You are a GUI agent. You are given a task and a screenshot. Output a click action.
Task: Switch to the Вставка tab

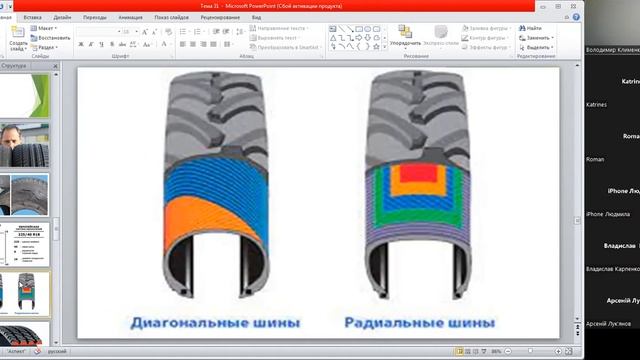[x=32, y=18]
